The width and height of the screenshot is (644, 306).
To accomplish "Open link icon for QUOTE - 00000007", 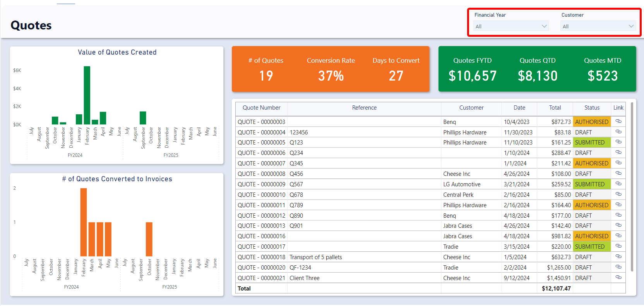I will [618, 163].
